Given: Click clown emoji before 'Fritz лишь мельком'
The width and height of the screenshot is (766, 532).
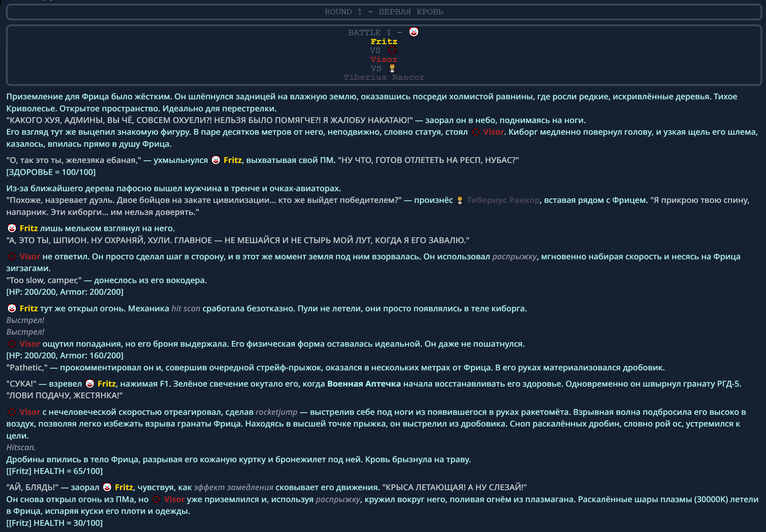Looking at the screenshot, I should click(12, 228).
